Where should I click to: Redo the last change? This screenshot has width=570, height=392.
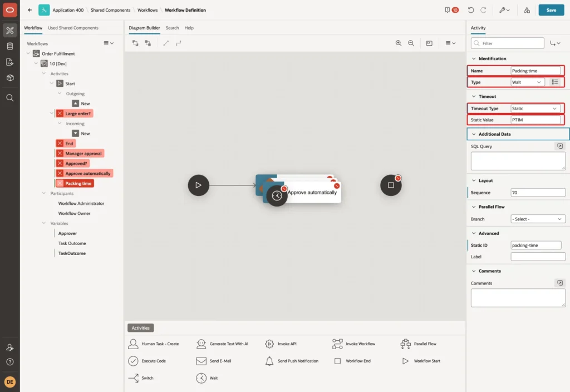click(x=483, y=10)
